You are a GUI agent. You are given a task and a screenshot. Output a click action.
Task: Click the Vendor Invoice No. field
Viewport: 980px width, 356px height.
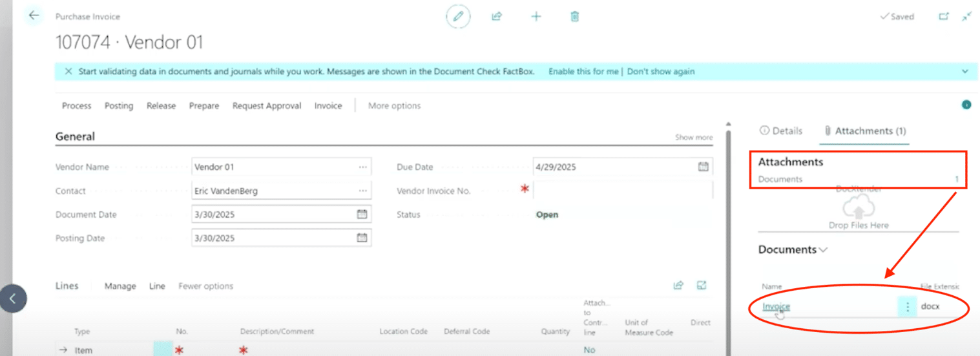(623, 191)
